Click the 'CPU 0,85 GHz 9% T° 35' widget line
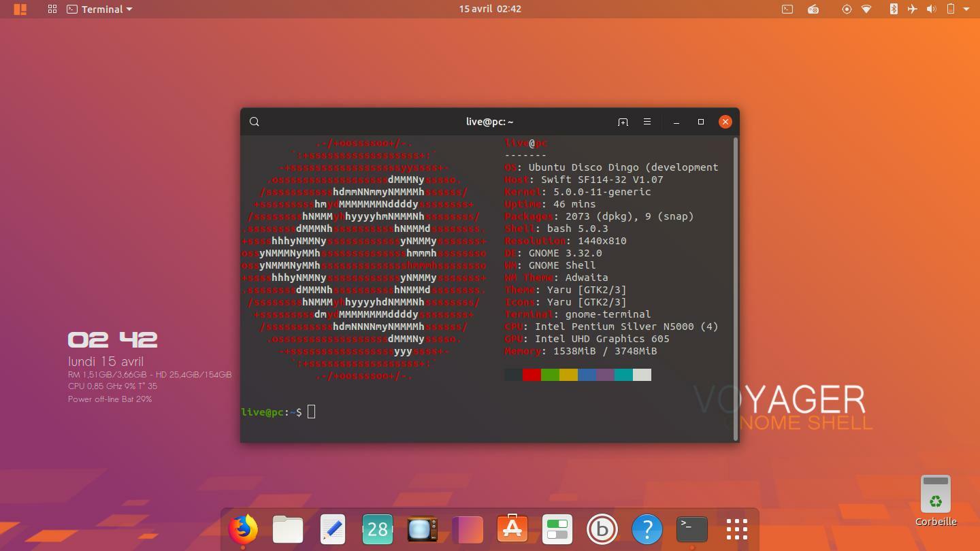The width and height of the screenshot is (980, 551). click(112, 386)
